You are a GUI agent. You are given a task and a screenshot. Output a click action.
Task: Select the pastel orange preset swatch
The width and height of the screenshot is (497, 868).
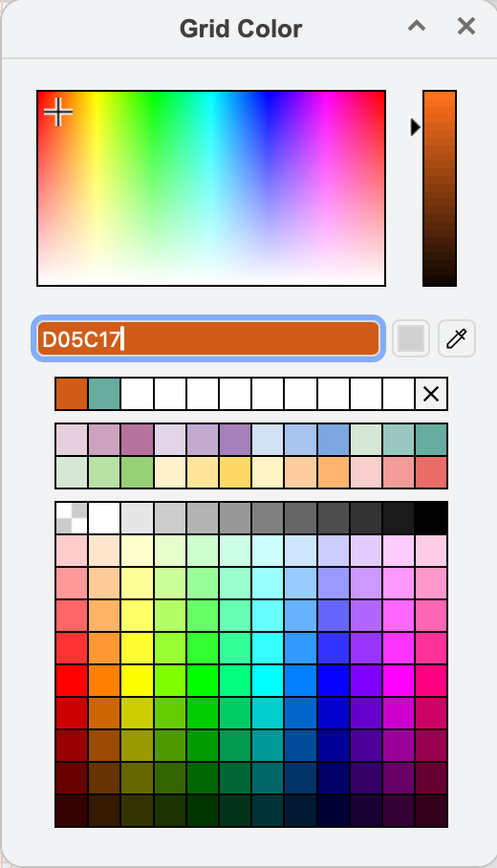[x=334, y=472]
